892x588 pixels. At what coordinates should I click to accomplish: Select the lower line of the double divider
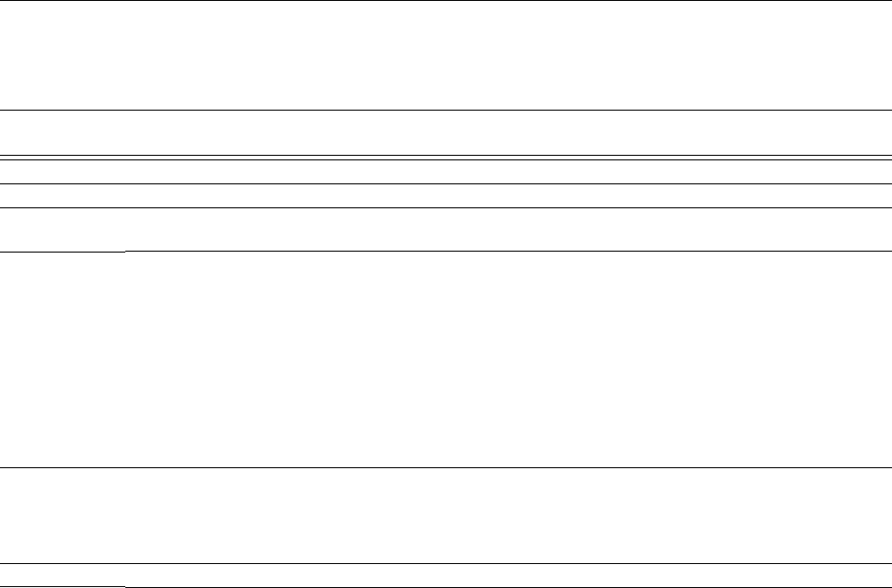point(446,160)
